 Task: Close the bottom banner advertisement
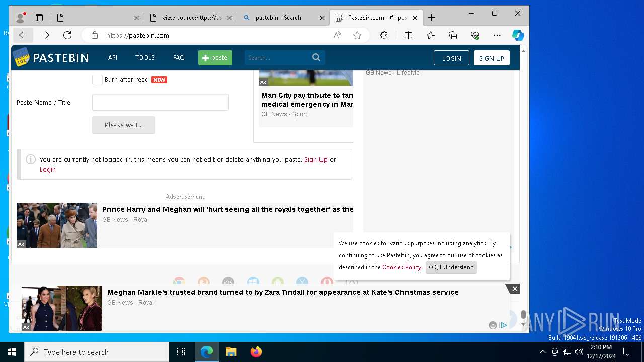[x=514, y=289]
